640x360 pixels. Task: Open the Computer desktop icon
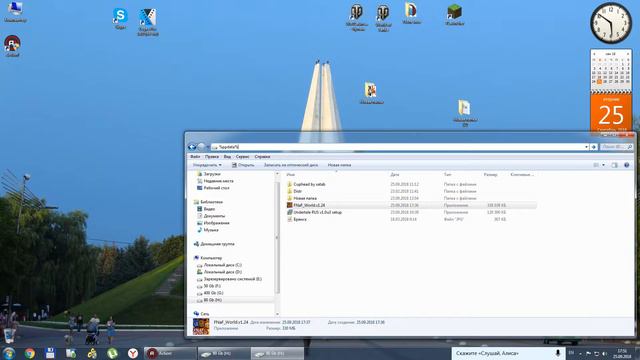click(15, 11)
